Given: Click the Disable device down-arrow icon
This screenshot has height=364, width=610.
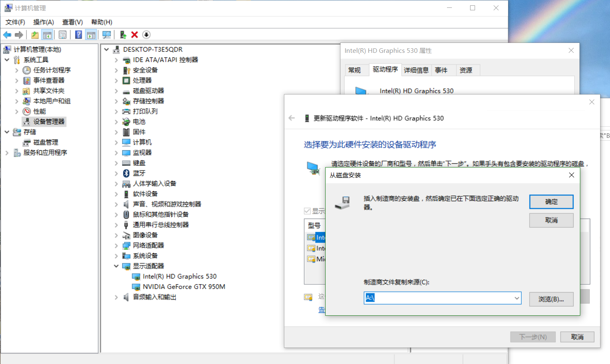Looking at the screenshot, I should (146, 35).
